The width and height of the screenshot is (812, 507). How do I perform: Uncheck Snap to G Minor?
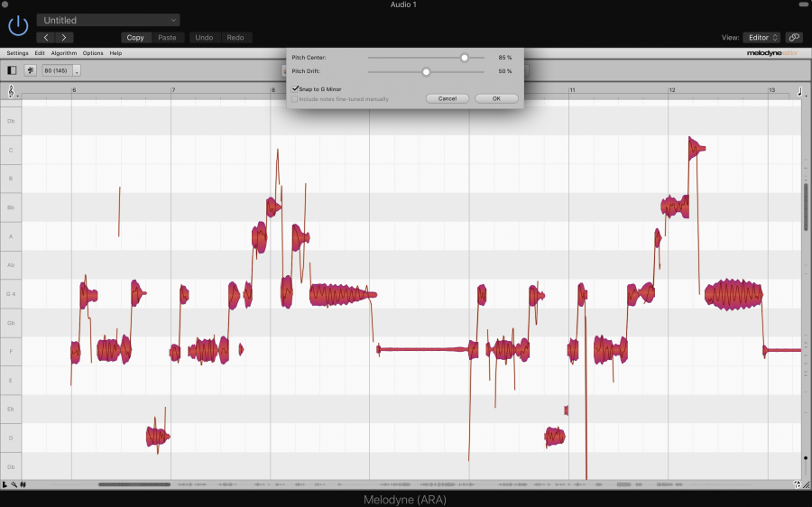click(x=295, y=89)
